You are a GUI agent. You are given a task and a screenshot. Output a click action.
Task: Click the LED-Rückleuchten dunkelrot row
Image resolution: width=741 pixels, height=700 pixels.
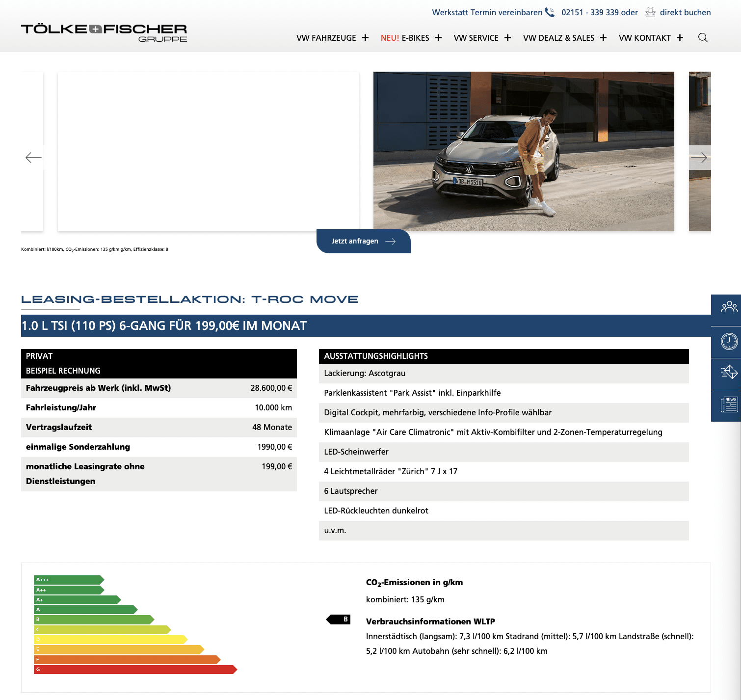click(x=504, y=511)
